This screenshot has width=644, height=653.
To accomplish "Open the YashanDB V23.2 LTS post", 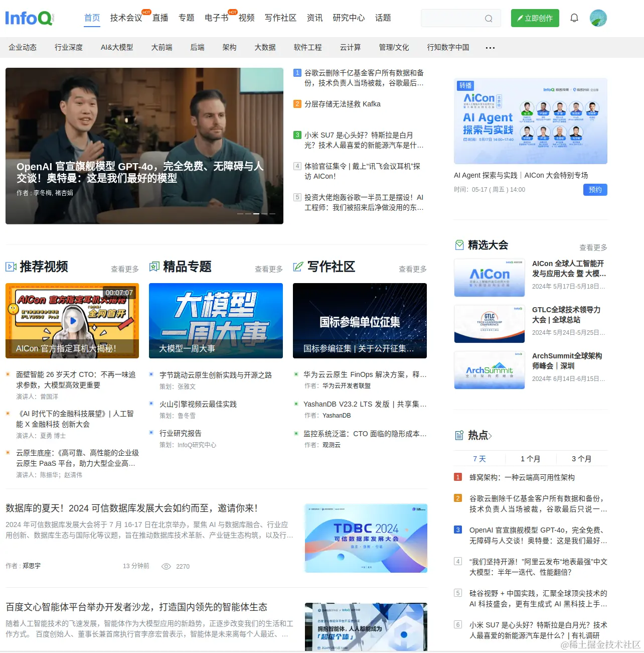I will point(365,404).
